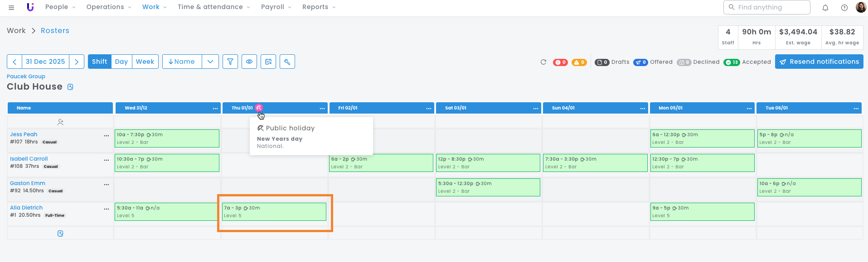Open the Time & attendance menu
868x262 pixels.
point(213,7)
